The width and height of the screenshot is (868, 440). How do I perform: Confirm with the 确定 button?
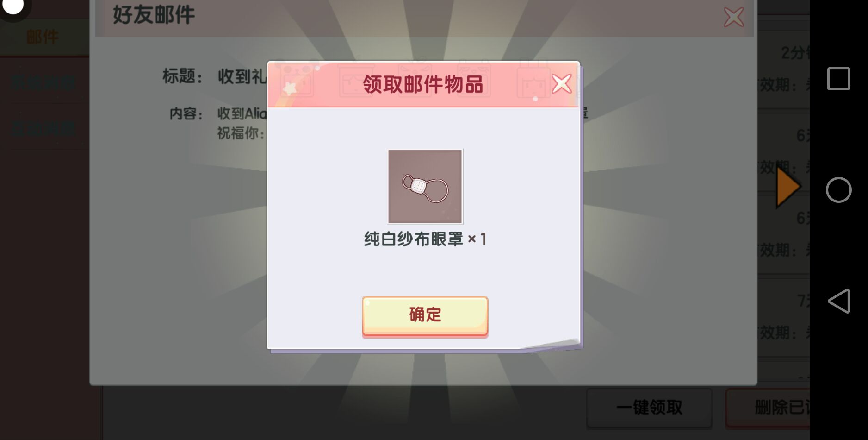425,315
